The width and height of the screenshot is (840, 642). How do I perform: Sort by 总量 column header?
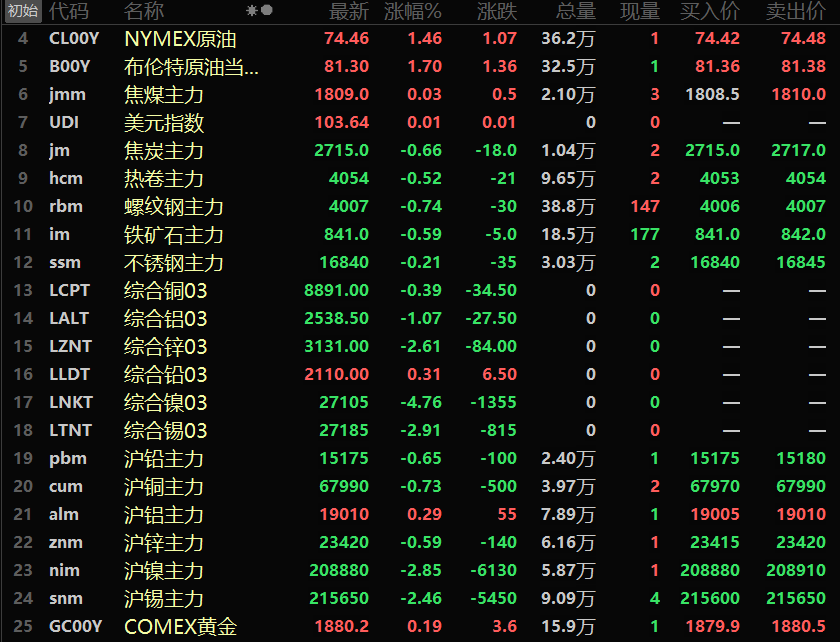coord(576,11)
